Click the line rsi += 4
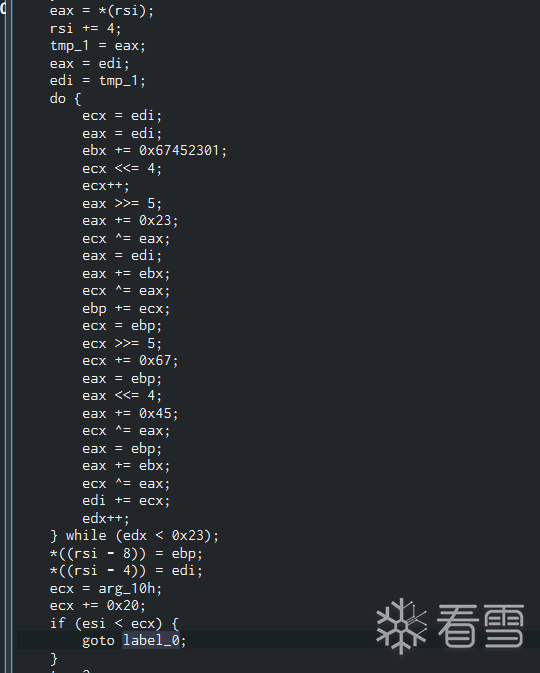The image size is (540, 673). tap(85, 29)
